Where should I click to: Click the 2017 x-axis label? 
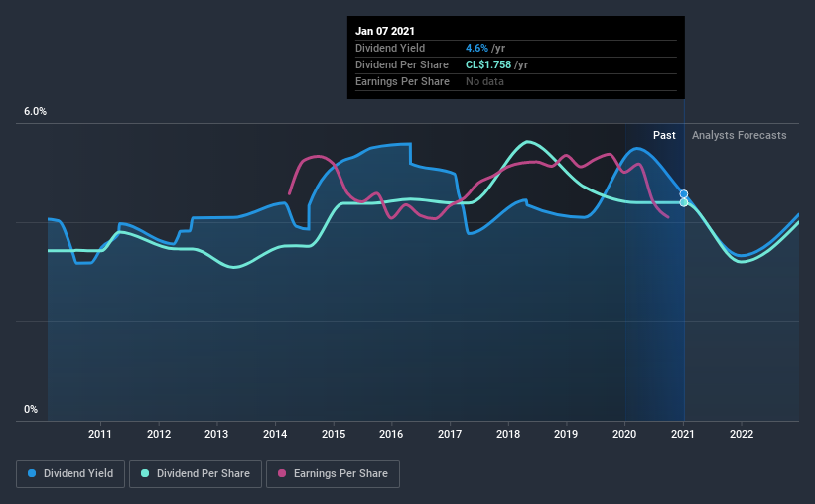[450, 434]
